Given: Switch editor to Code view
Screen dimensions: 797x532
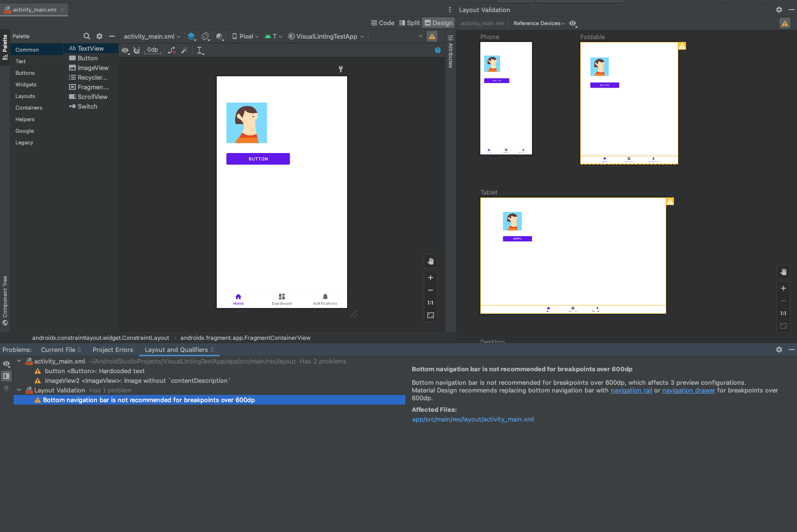Looking at the screenshot, I should click(383, 22).
